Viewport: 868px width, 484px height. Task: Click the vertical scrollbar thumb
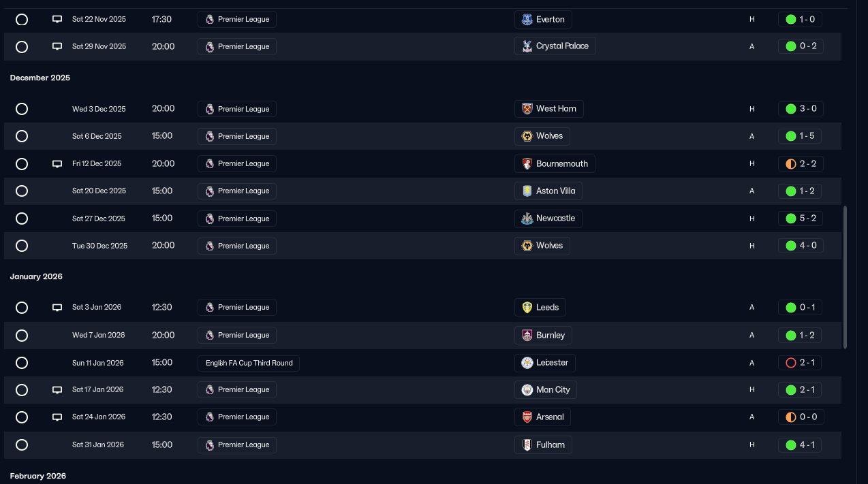(846, 278)
